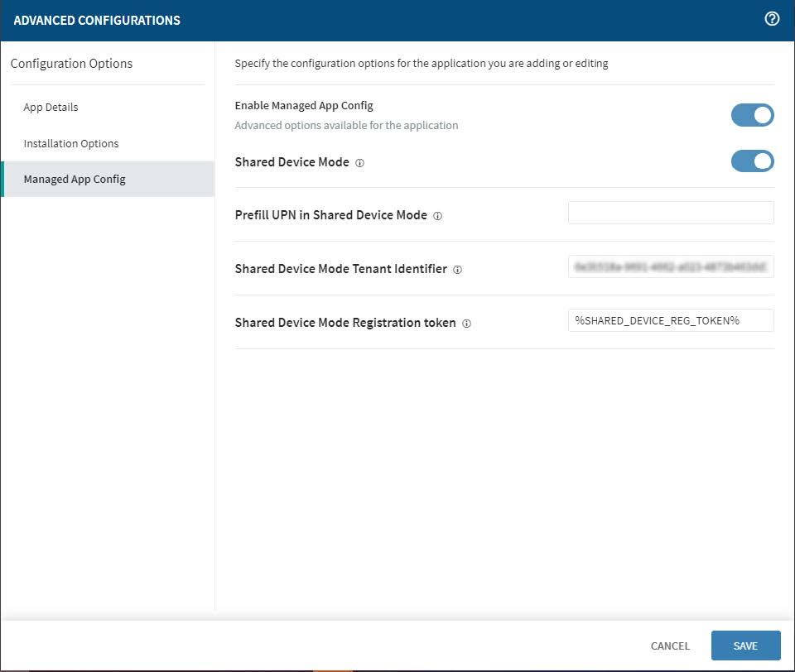The image size is (795, 672).
Task: Select Managed App Config in sidebar
Action: coord(75,179)
